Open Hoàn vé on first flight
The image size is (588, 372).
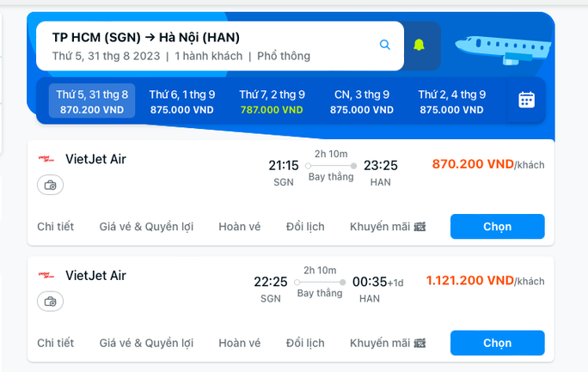(x=239, y=227)
